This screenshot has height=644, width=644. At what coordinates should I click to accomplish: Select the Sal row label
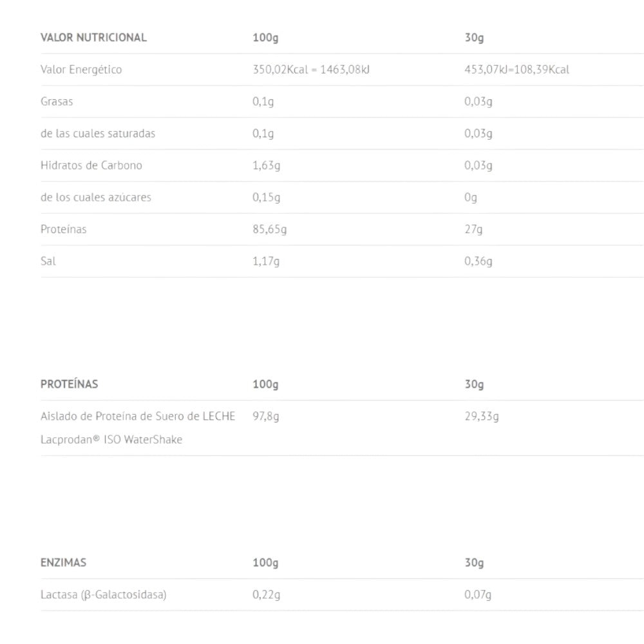[x=48, y=261]
